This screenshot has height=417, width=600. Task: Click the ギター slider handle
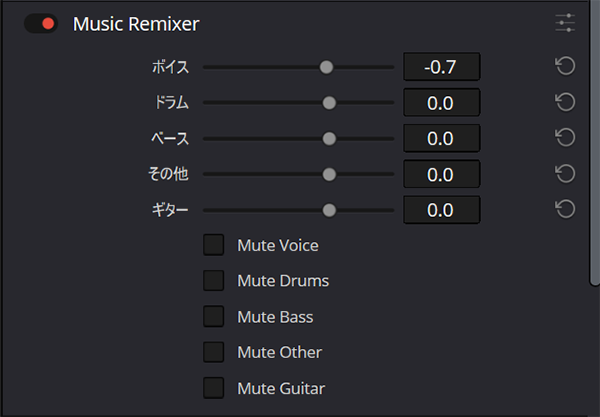click(329, 210)
